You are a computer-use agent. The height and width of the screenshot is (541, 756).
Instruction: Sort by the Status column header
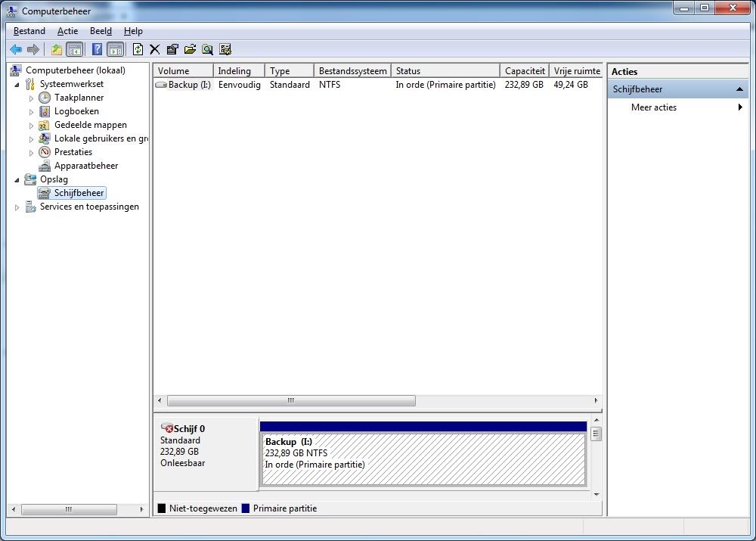(x=446, y=71)
